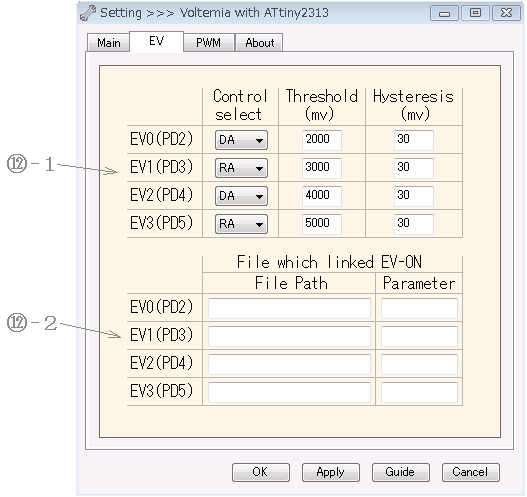
Task: Click the EV1(PD3) Parameter field
Action: (419, 336)
